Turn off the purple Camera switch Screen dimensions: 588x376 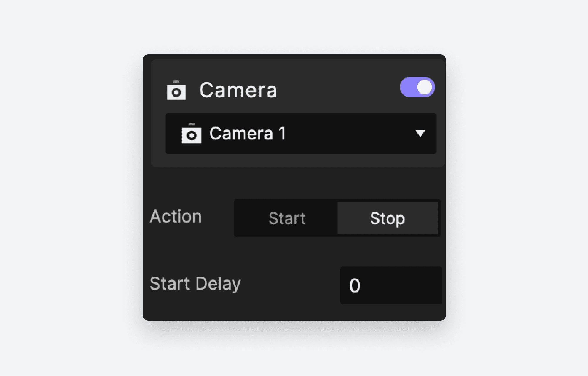[x=417, y=87]
